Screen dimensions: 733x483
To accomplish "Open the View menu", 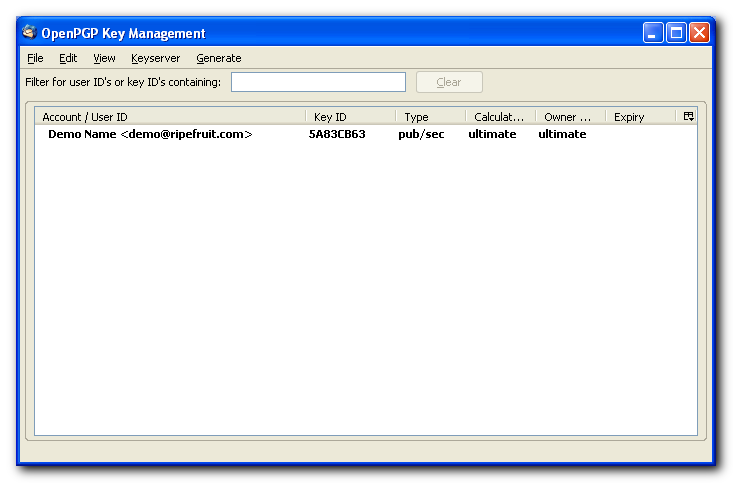I will [x=104, y=58].
